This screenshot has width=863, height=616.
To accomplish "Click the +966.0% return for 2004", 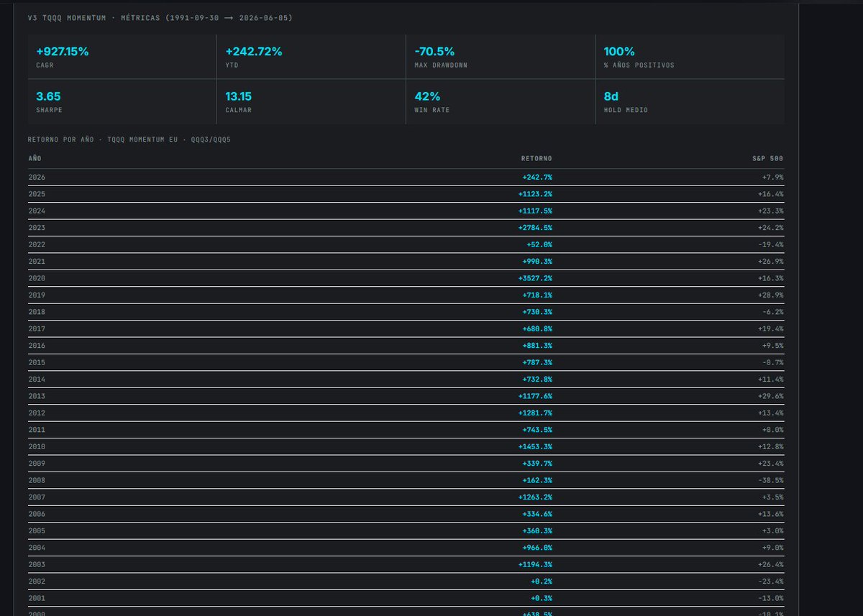I will tap(537, 548).
